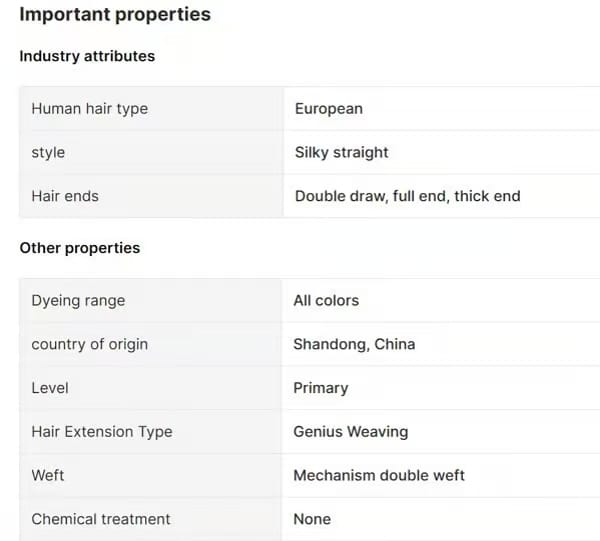
Task: Select the European value cell
Action: (329, 109)
